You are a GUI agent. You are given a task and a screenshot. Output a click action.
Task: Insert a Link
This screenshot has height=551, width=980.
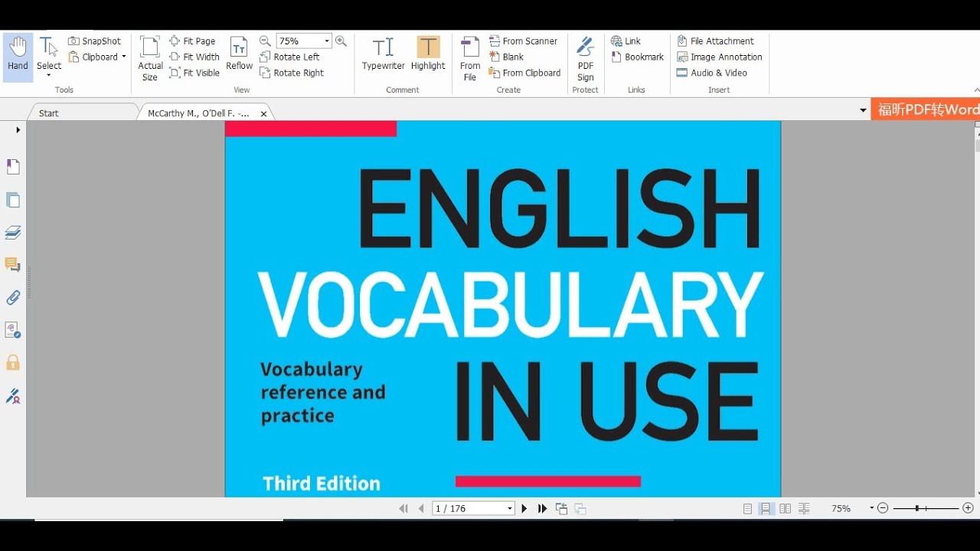tap(626, 41)
